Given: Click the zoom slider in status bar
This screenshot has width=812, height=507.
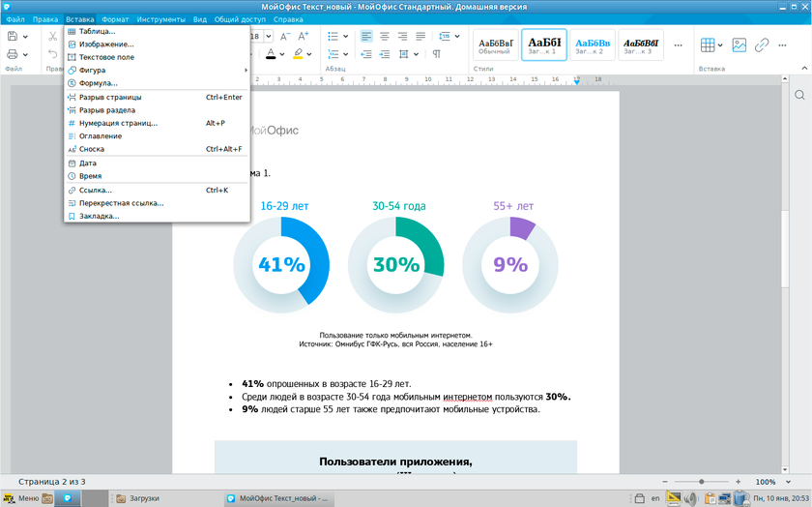Looking at the screenshot, I should tap(702, 482).
